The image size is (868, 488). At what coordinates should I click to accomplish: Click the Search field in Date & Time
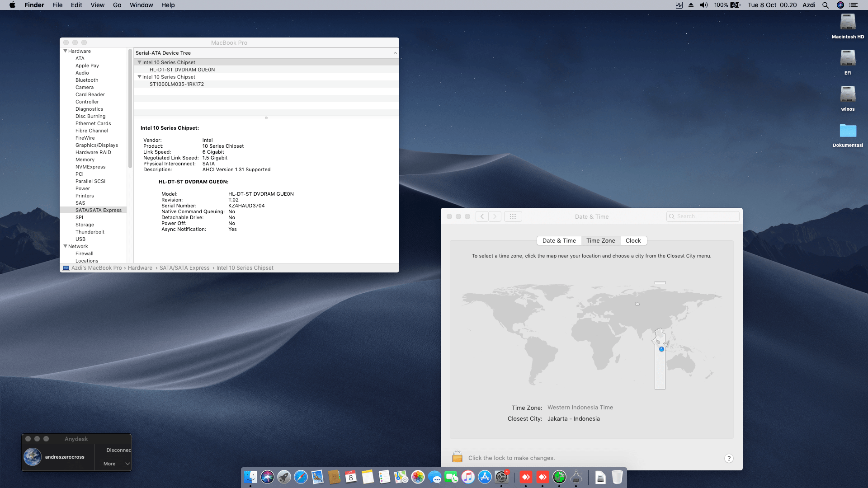point(706,216)
